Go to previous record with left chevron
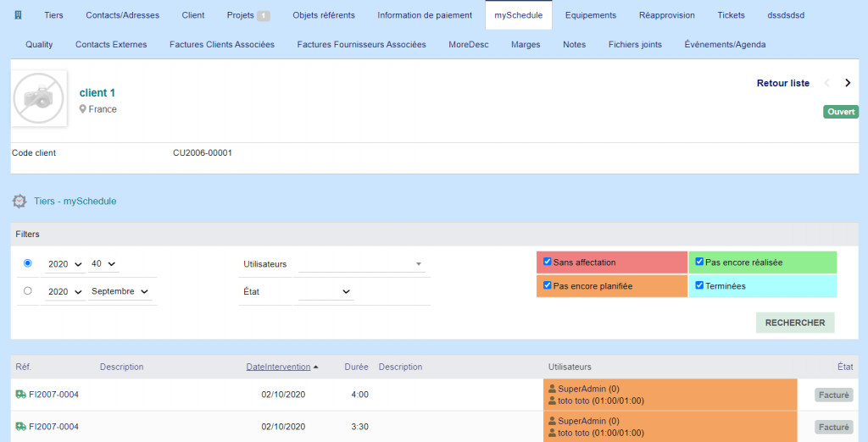Screen dimensions: 868x442 point(827,83)
